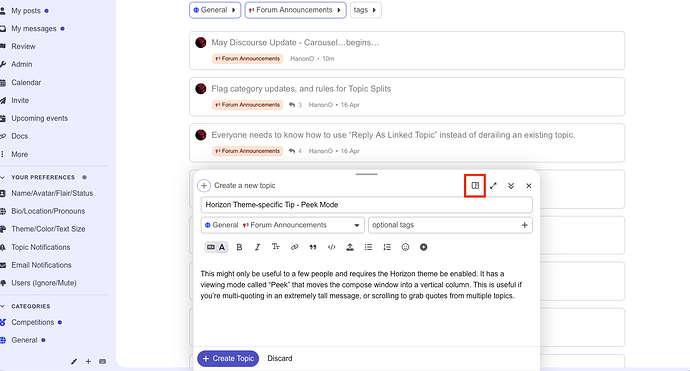Open emoji picker in composer
Image resolution: width=690 pixels, height=371 pixels.
coord(405,247)
